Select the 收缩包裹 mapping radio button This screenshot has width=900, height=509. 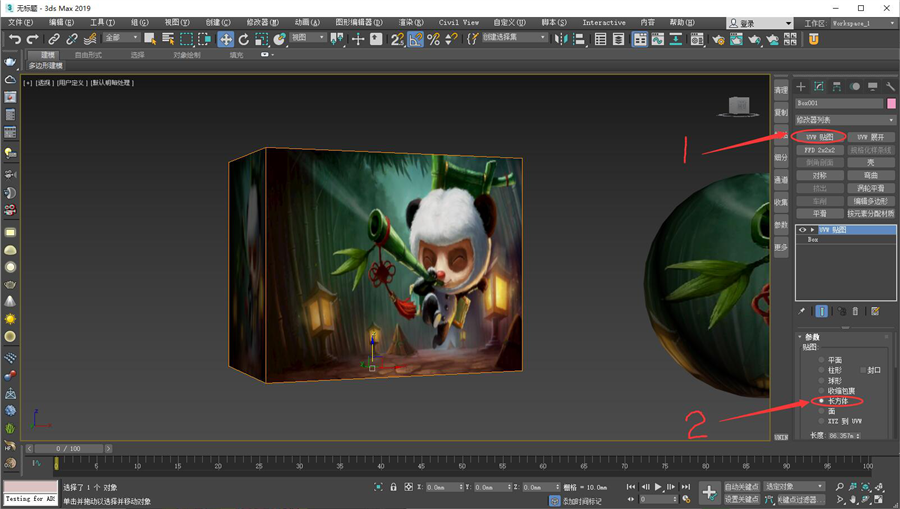pos(821,391)
